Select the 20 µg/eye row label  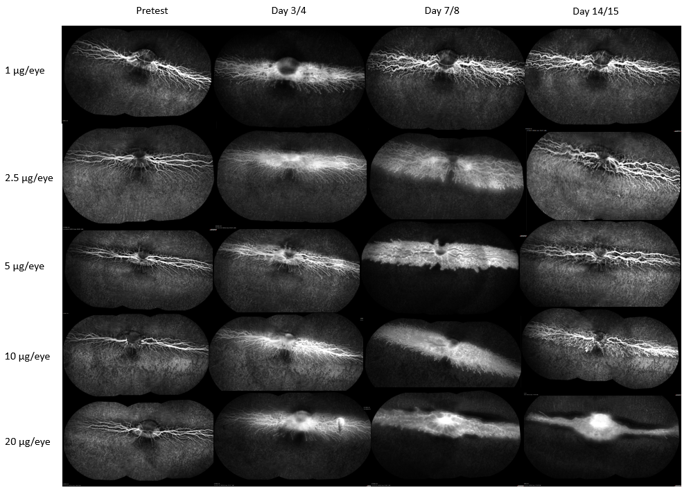(x=29, y=441)
